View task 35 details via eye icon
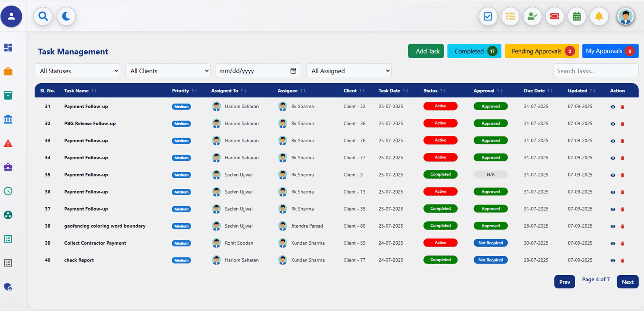 point(613,175)
